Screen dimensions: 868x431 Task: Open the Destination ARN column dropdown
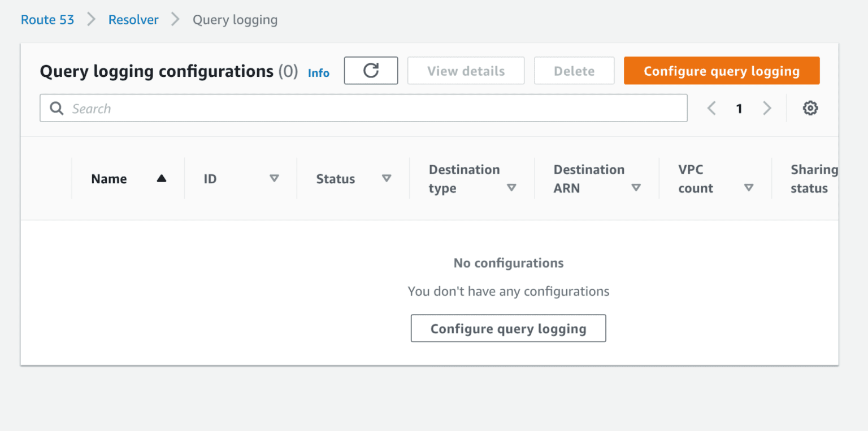click(637, 187)
